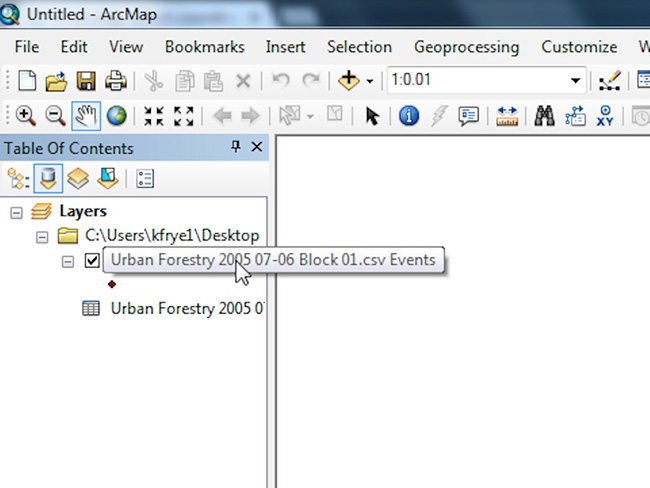This screenshot has height=488, width=650.
Task: Redo the last action
Action: click(x=311, y=80)
